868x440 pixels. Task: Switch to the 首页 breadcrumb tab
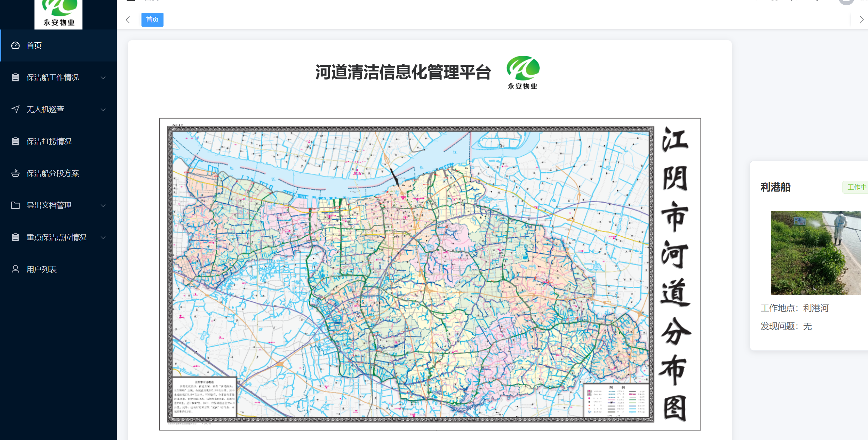152,20
